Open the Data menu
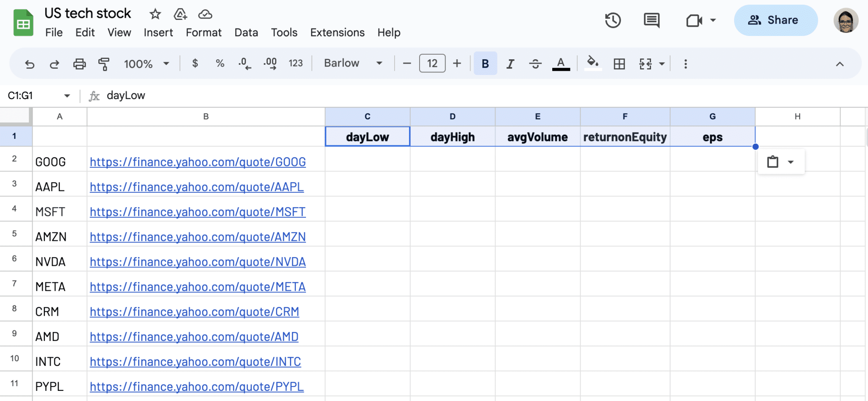This screenshot has width=868, height=401. pyautogui.click(x=246, y=33)
